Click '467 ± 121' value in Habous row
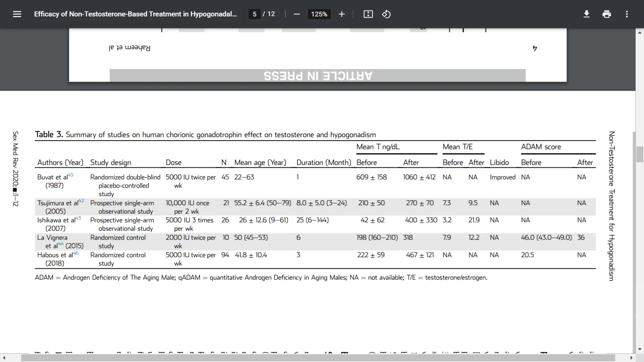 pyautogui.click(x=420, y=255)
